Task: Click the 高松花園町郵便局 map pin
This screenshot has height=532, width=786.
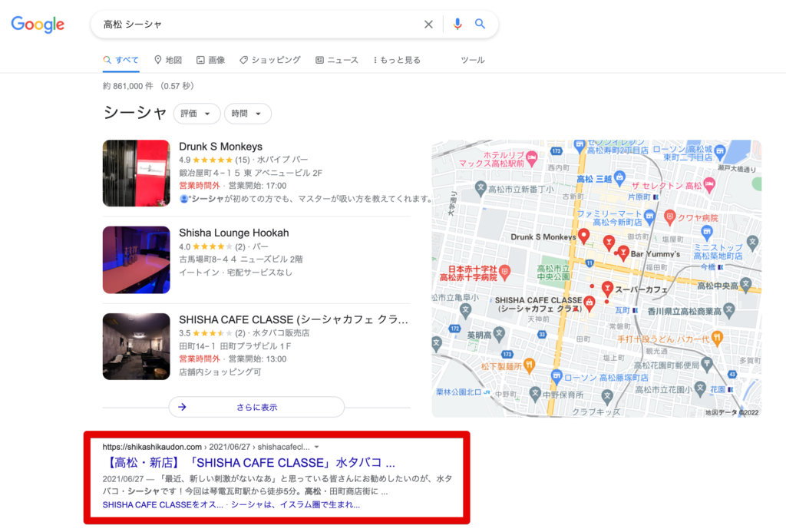Action: pyautogui.click(x=707, y=363)
